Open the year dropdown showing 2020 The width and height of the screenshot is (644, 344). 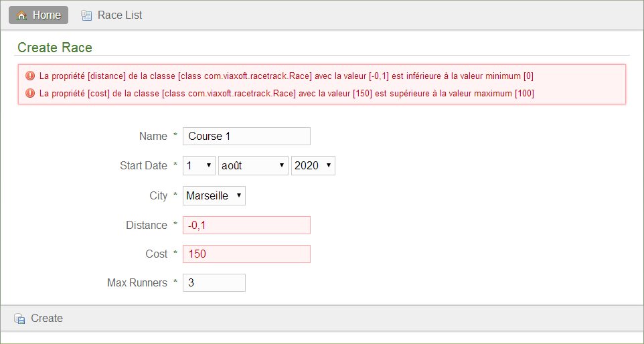[x=313, y=165]
